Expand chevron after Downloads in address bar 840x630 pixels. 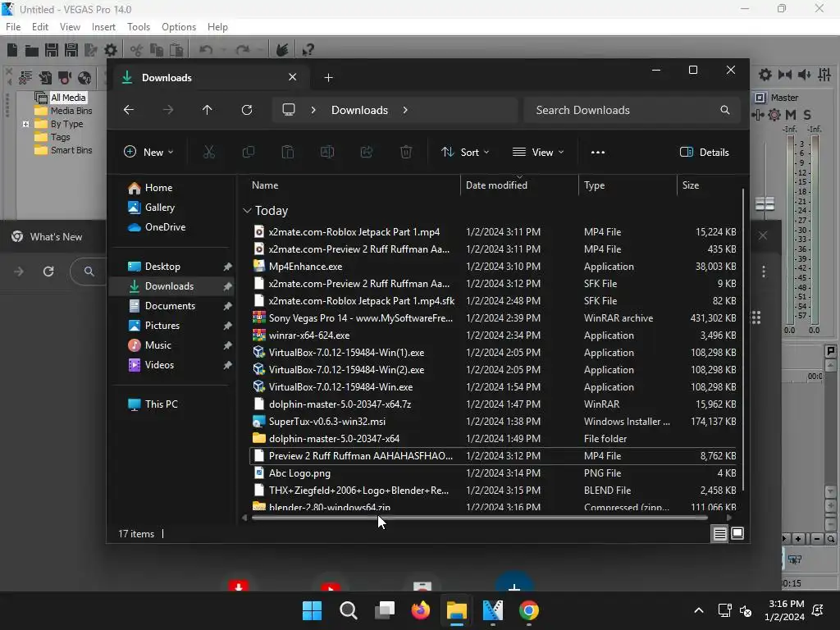click(x=405, y=110)
